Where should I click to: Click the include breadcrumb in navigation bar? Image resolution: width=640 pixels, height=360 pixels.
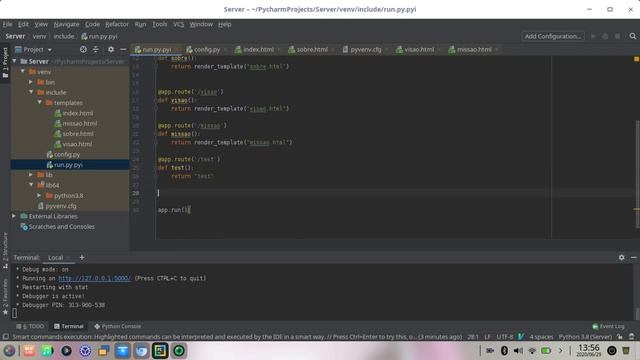pos(64,36)
